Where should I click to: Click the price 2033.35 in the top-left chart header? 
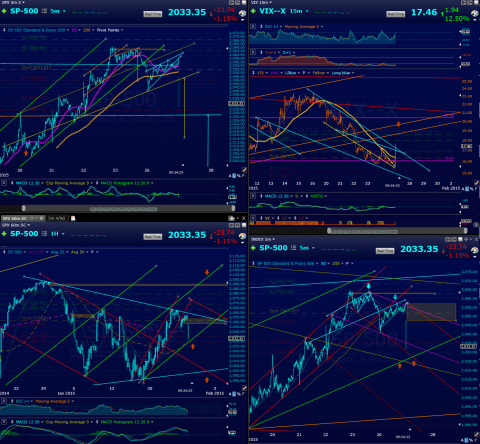click(x=187, y=12)
